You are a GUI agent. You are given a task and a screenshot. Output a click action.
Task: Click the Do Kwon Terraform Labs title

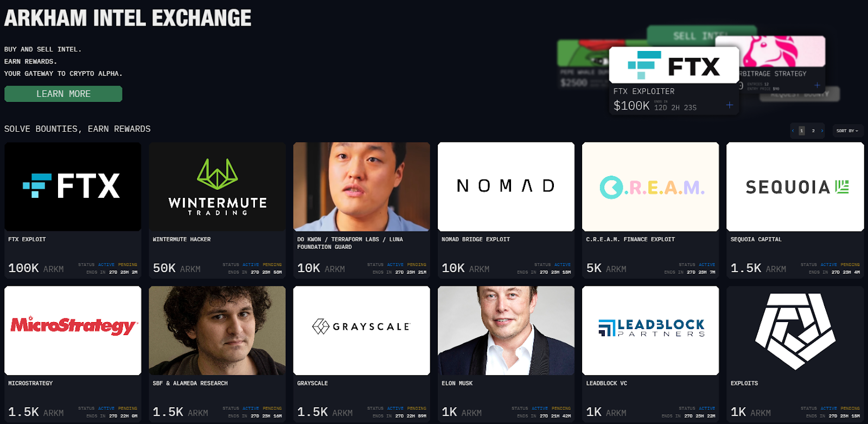point(350,243)
